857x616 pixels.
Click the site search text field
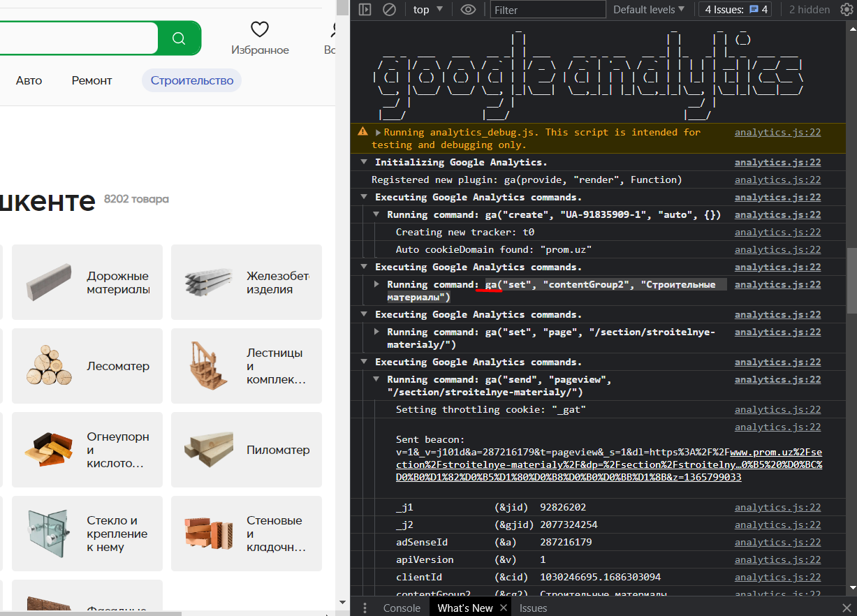(78, 38)
